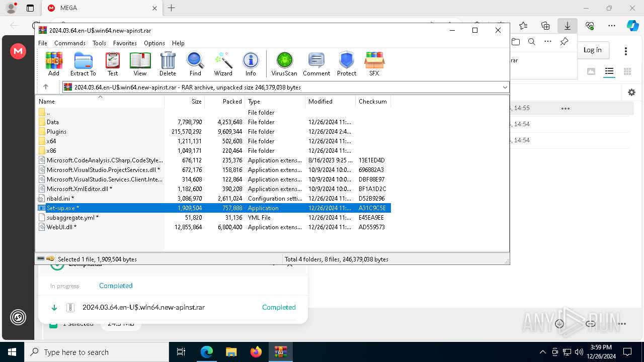Open Edge Settings and more menu
Image resolution: width=644 pixels, height=362 pixels.
pyautogui.click(x=612, y=25)
